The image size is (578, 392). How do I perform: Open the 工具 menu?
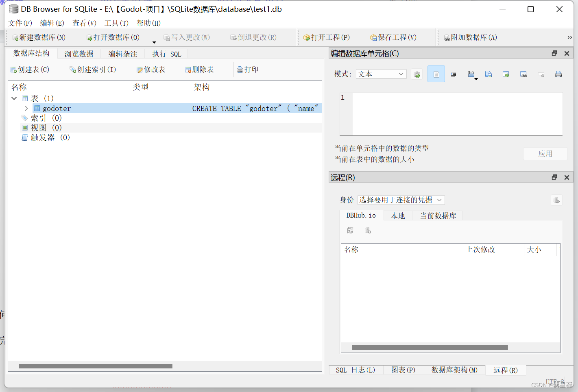[116, 23]
